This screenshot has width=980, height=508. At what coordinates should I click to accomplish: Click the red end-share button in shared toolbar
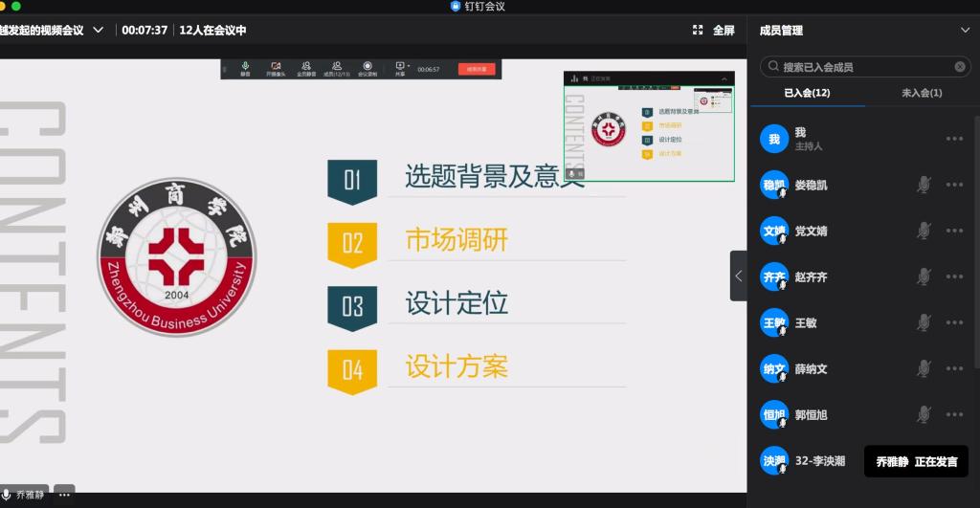(477, 69)
